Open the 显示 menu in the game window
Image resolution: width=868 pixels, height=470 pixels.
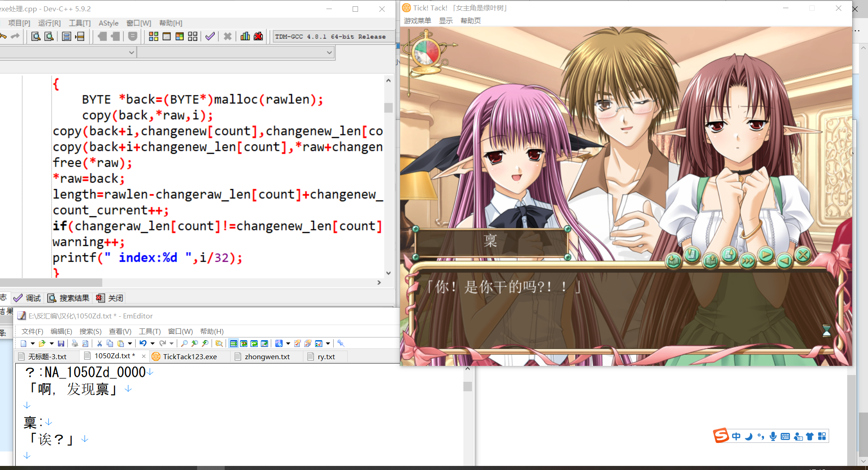(x=446, y=21)
